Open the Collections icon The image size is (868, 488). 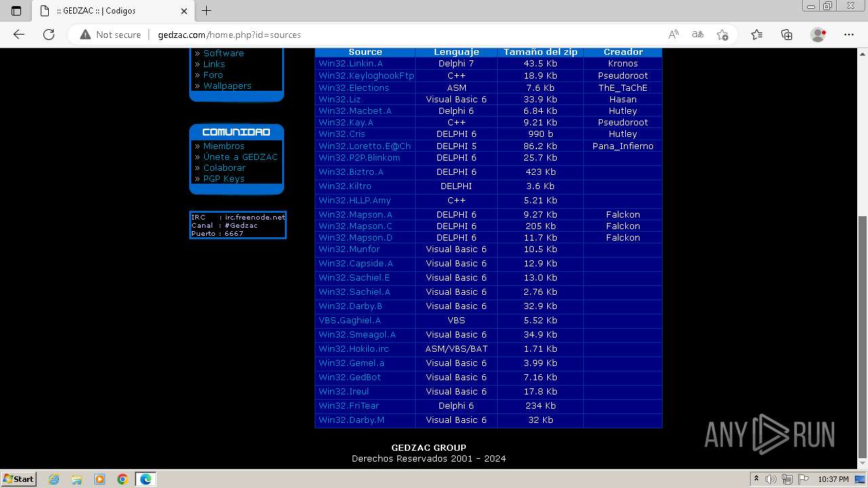(x=787, y=35)
